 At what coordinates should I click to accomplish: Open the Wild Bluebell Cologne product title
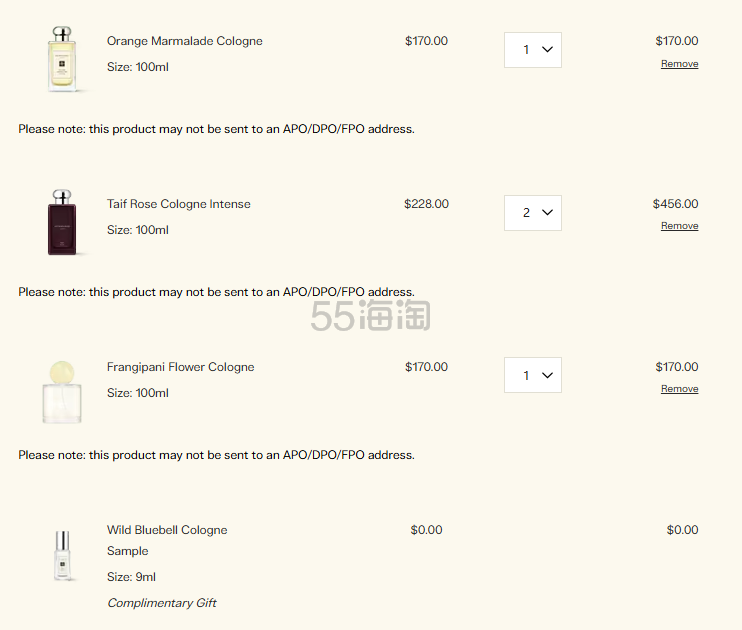point(167,530)
